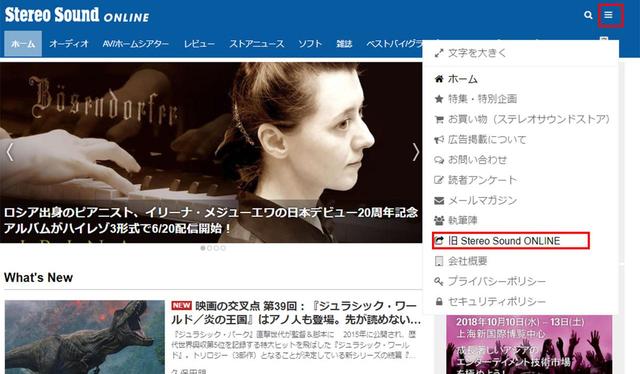
Task: Open 読者アンケート menu entry
Action: (x=482, y=180)
